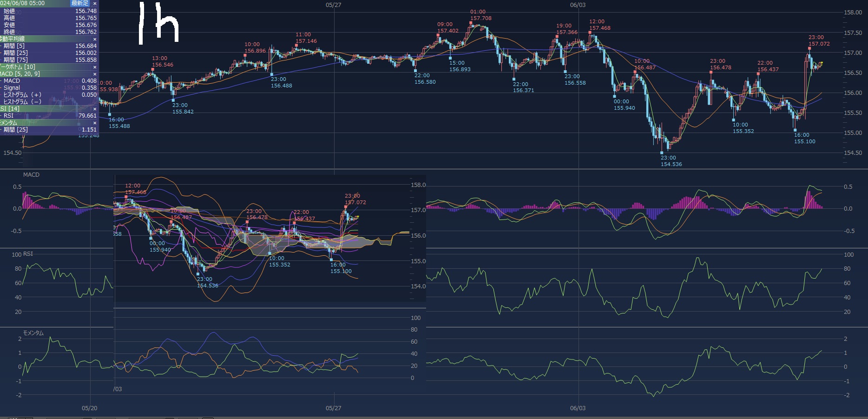
Task: Click the 01:00 157.708 peak marker
Action: point(480,15)
